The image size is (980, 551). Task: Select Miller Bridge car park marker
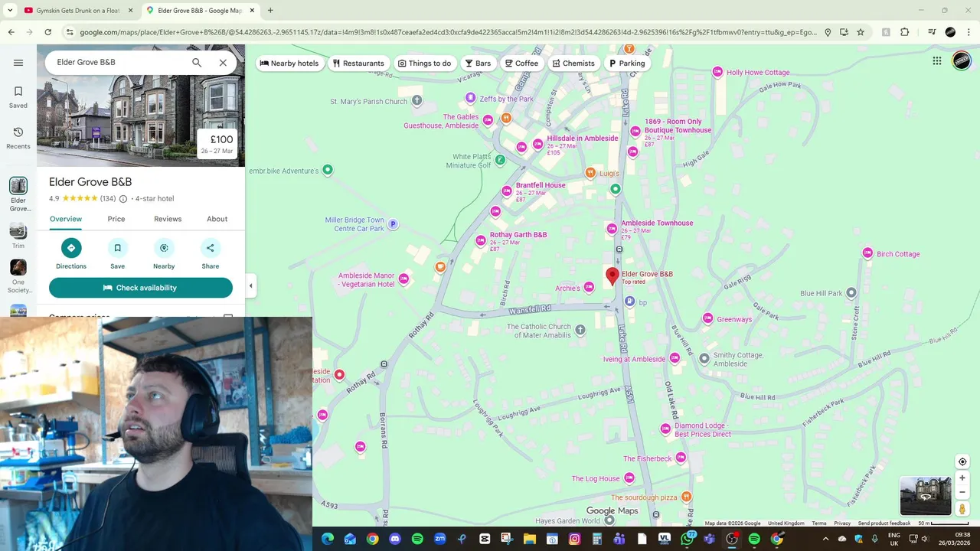(393, 224)
